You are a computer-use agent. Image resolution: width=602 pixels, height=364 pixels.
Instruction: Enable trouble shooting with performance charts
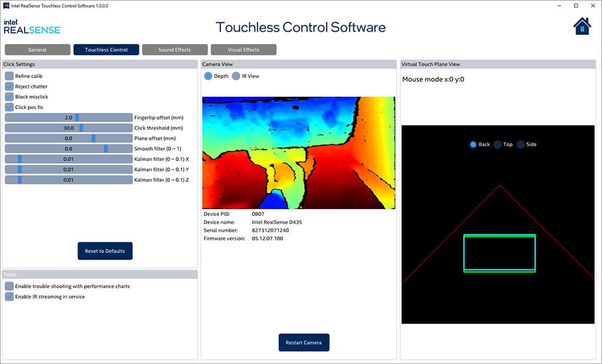coord(9,286)
